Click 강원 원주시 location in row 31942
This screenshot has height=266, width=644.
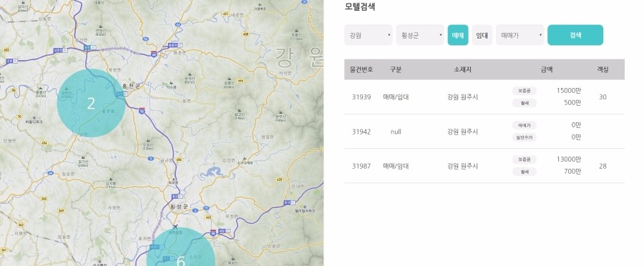pyautogui.click(x=462, y=132)
